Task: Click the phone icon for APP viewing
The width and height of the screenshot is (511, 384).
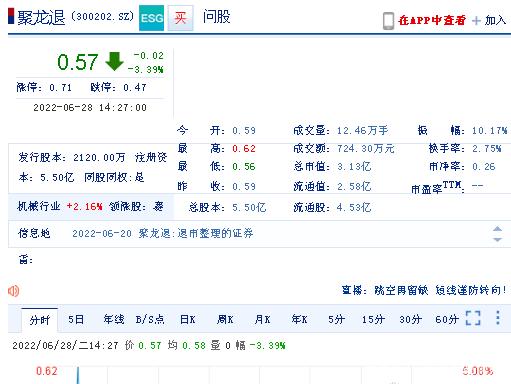Action: (x=388, y=21)
